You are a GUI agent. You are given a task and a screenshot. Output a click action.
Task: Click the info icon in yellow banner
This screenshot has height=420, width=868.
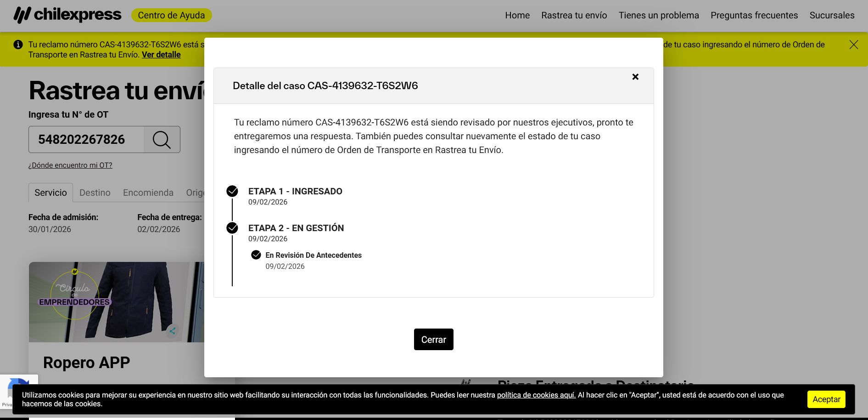tap(18, 45)
